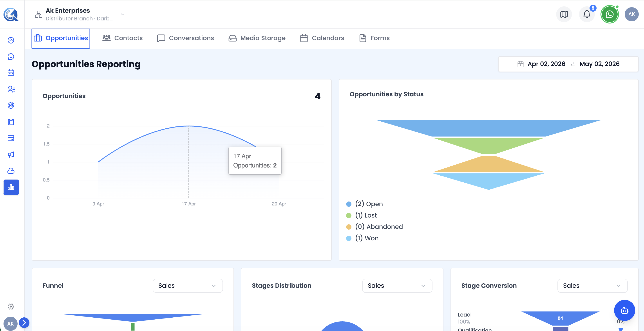This screenshot has height=331, width=644.
Task: Open the Funnel pipeline Sales dropdown
Action: 188,286
